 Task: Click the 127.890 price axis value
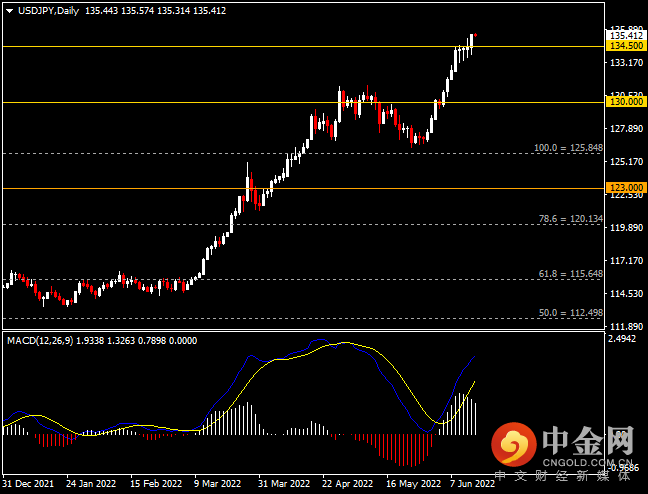coord(627,129)
